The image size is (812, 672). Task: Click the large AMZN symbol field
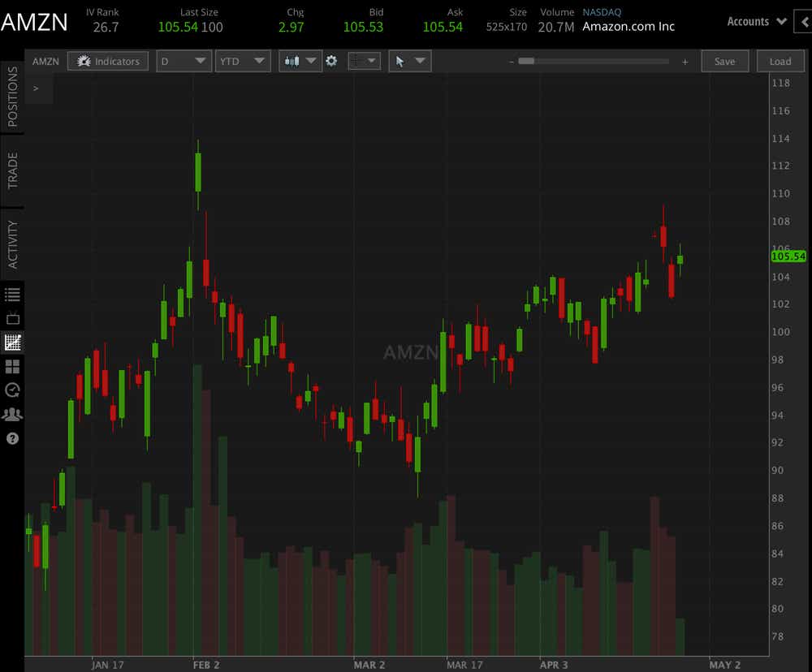click(34, 22)
